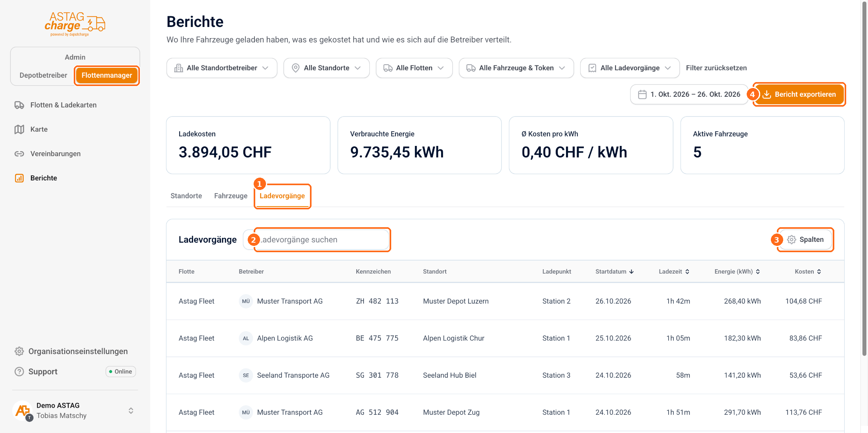Click Bericht exportieren button
The width and height of the screenshot is (868, 433).
click(x=799, y=94)
